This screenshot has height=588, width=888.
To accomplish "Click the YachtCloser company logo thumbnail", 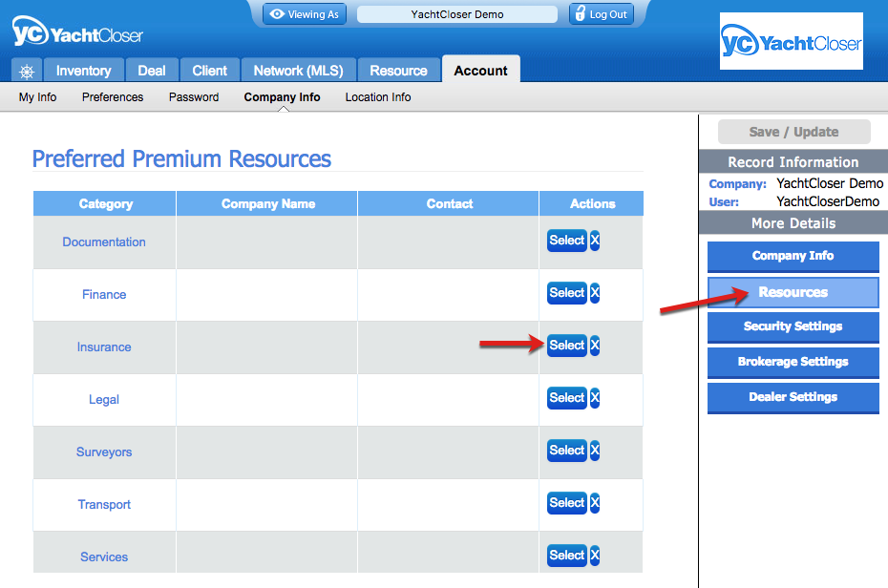I will pyautogui.click(x=792, y=41).
